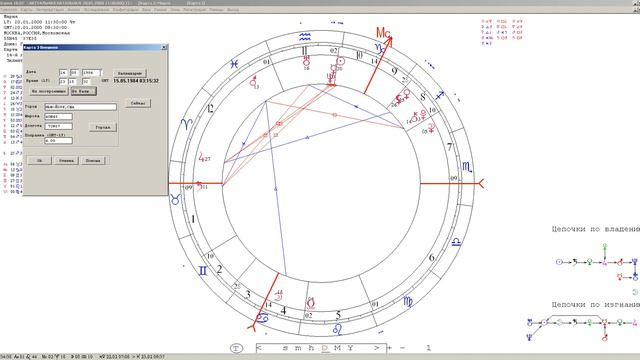Click the Сейчас button

tap(138, 104)
